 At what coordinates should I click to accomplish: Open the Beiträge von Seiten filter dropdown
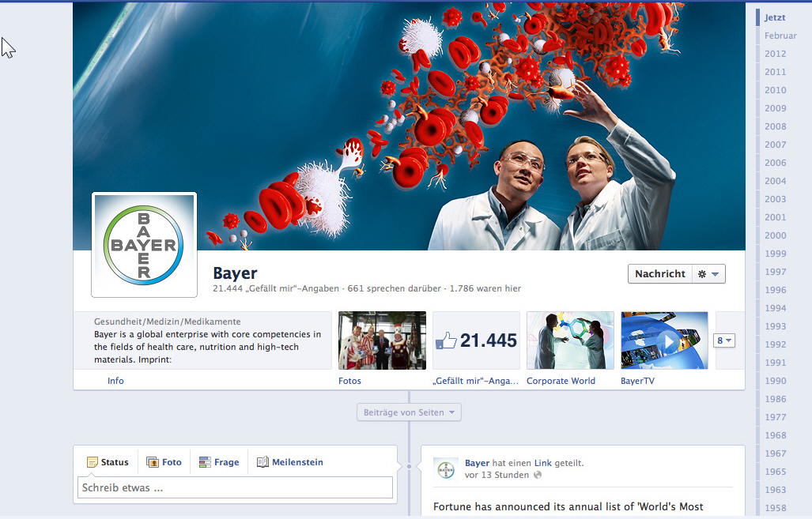(409, 412)
